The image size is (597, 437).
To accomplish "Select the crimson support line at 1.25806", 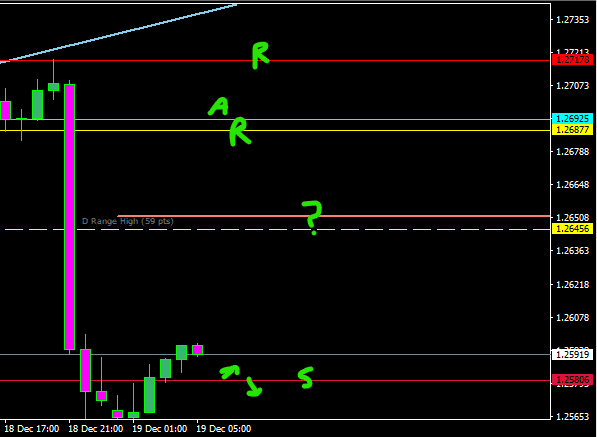I will coord(275,380).
